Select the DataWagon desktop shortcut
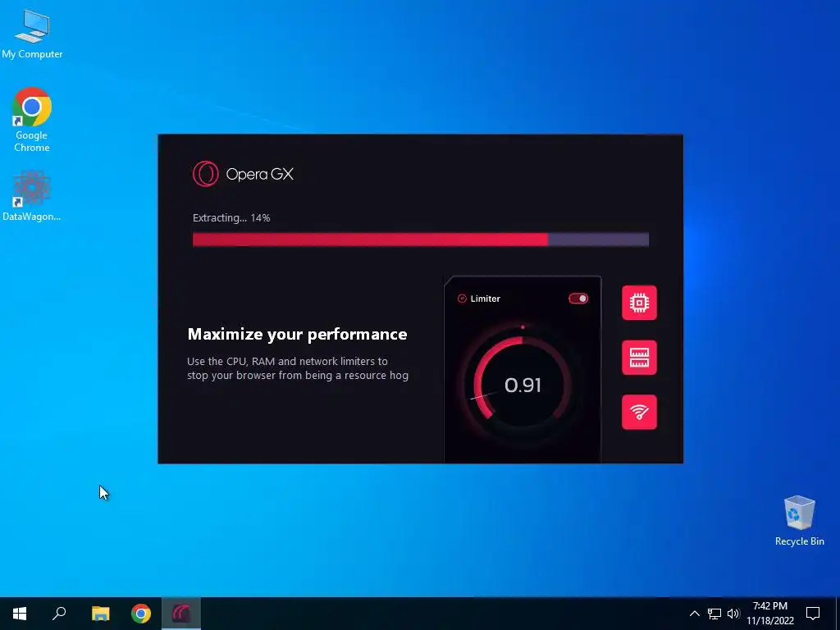The width and height of the screenshot is (840, 630). [x=32, y=195]
